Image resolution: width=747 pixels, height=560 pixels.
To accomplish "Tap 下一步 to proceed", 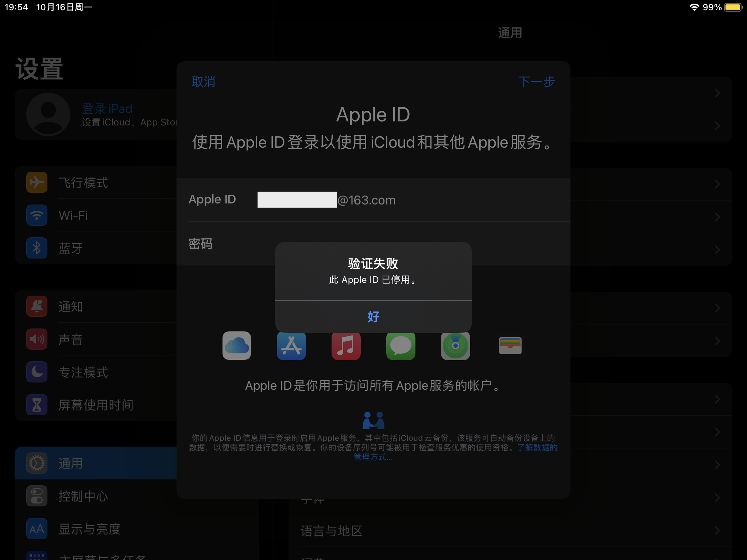I will coord(536,82).
